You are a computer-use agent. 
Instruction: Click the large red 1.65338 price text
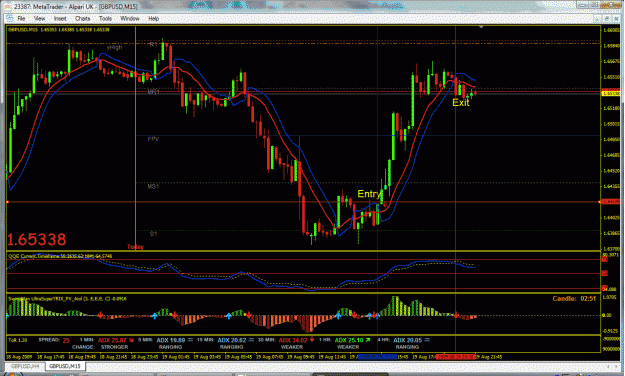pos(37,239)
